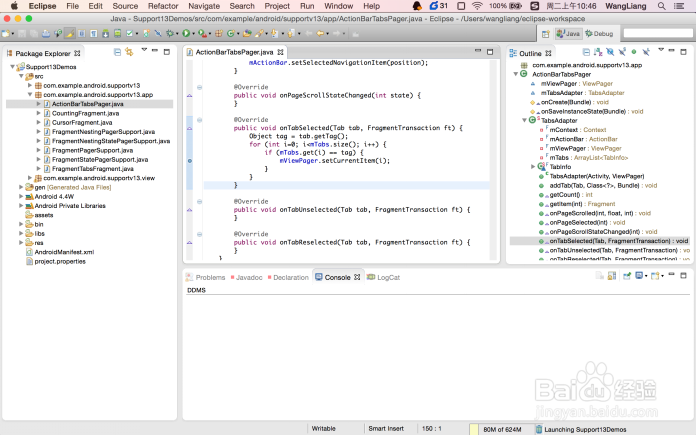Collapse TabsAdapter class in Outline
This screenshot has width=697, height=436.
click(x=525, y=120)
